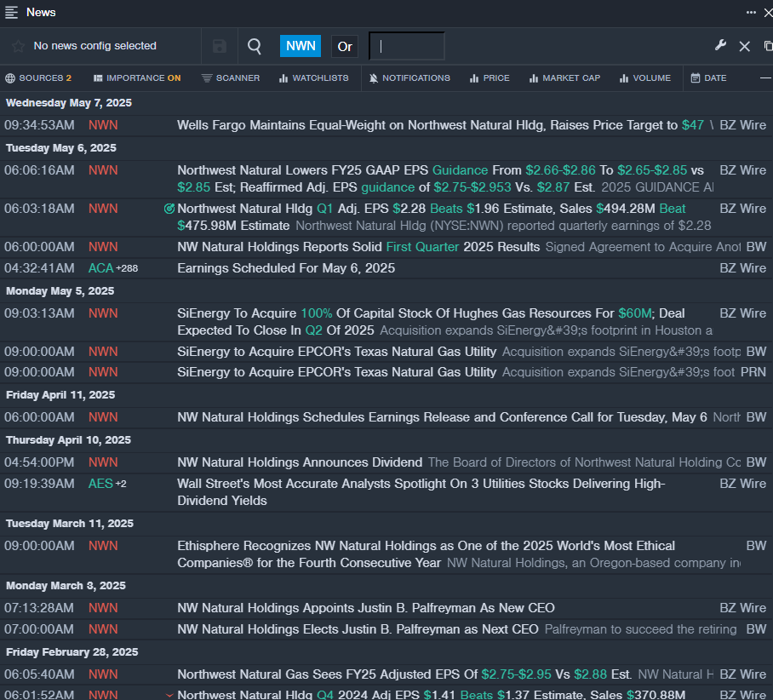Toggle Importance ON filter

(x=137, y=78)
